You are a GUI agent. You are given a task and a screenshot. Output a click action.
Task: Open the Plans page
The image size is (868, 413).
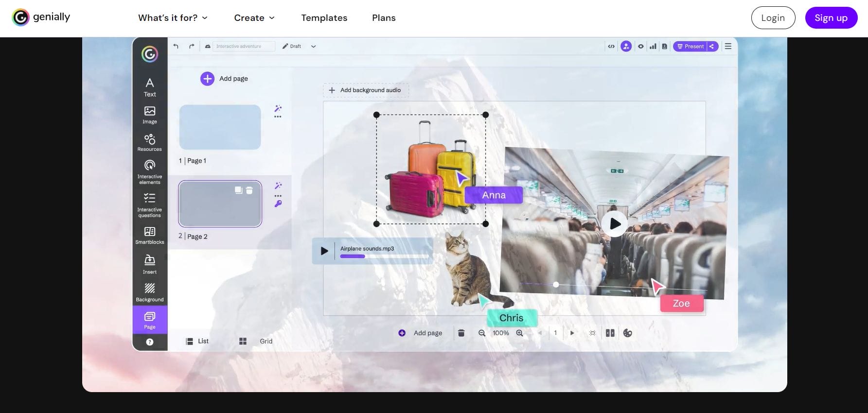point(384,18)
